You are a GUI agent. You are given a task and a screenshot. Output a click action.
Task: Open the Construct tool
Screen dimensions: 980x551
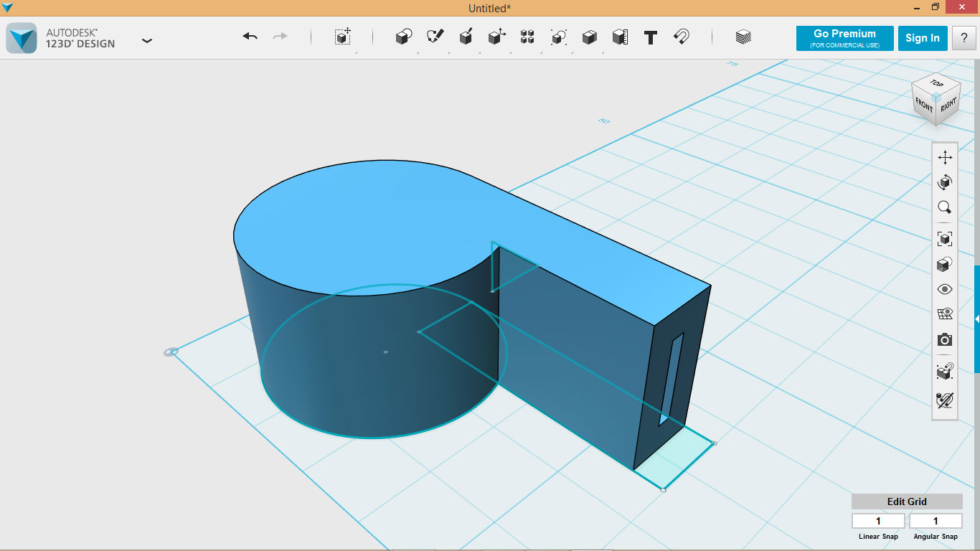[x=466, y=37]
